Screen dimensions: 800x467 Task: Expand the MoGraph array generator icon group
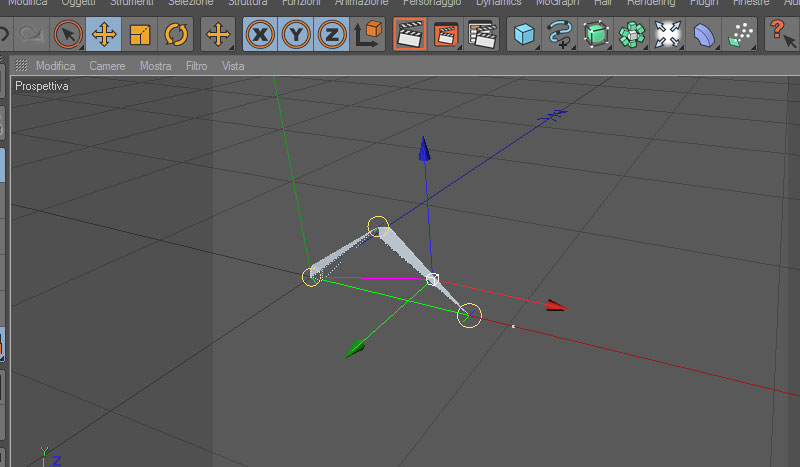tap(632, 34)
